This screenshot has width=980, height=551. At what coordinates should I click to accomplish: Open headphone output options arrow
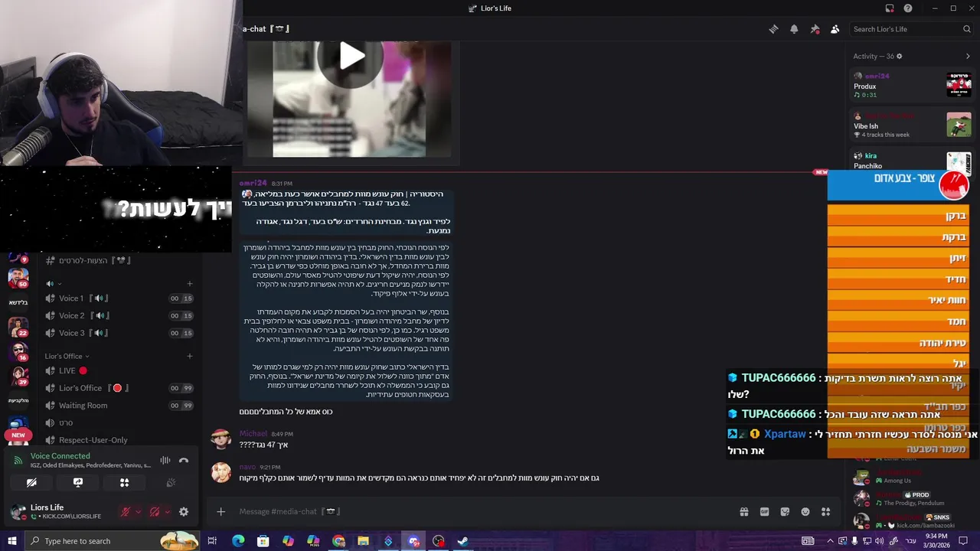[167, 512]
